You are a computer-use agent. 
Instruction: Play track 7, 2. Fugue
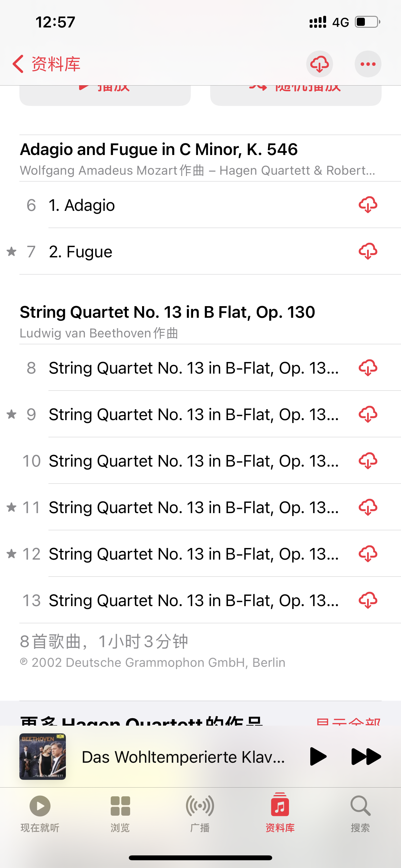point(169,252)
